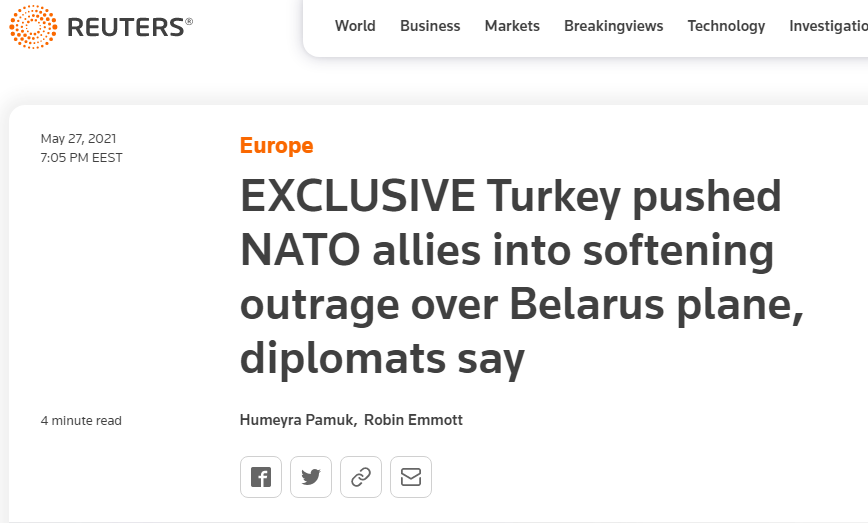Open author Humeyra Pamuk's page

tap(295, 420)
